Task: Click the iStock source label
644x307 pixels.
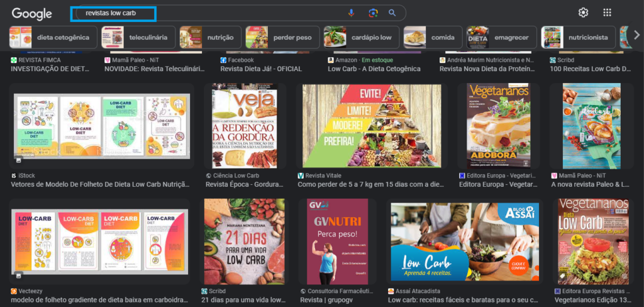Action: click(x=23, y=176)
